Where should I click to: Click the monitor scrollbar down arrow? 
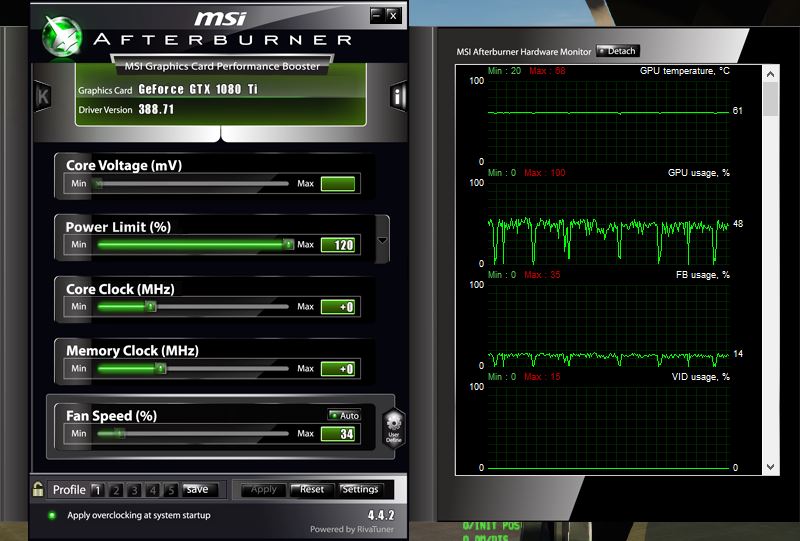coord(770,467)
